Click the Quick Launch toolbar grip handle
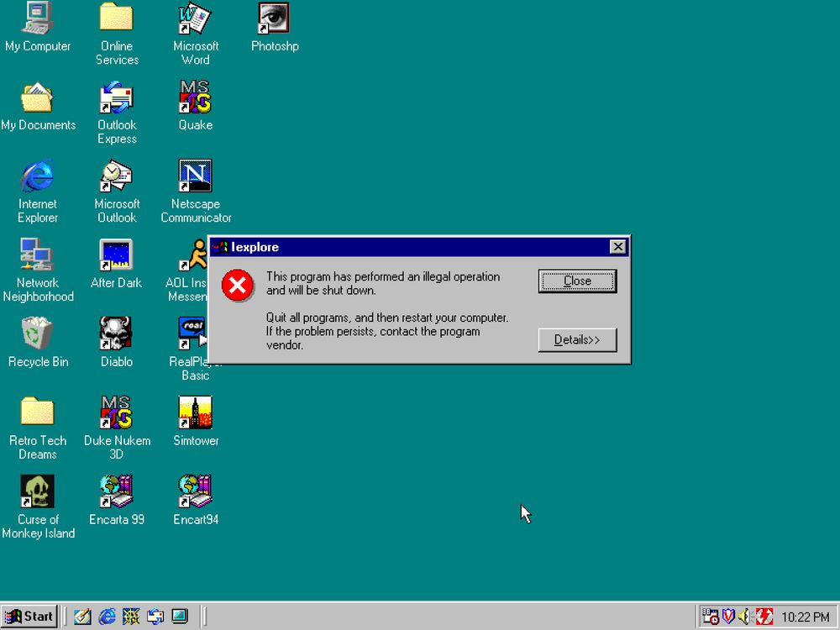 pyautogui.click(x=65, y=617)
